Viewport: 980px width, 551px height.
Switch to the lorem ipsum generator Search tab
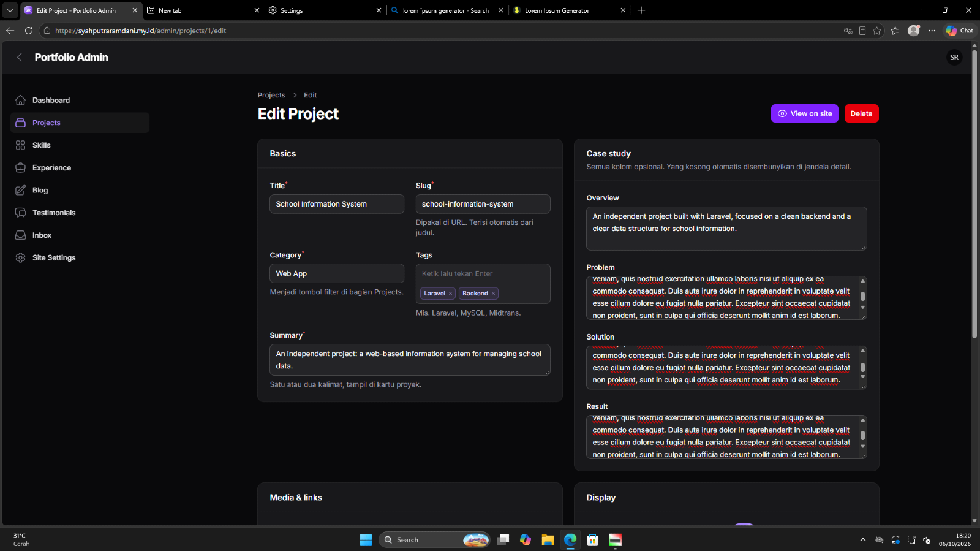point(447,10)
